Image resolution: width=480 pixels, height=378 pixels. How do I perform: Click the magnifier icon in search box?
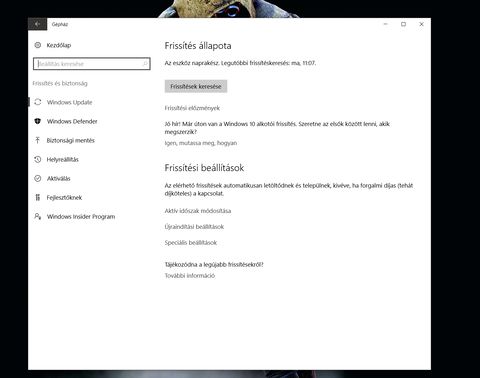coord(145,64)
